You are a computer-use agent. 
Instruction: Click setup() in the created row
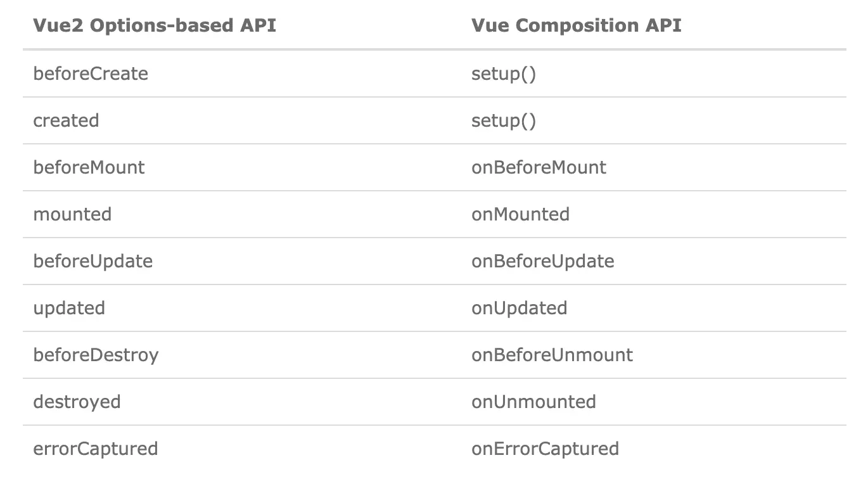[x=504, y=120]
